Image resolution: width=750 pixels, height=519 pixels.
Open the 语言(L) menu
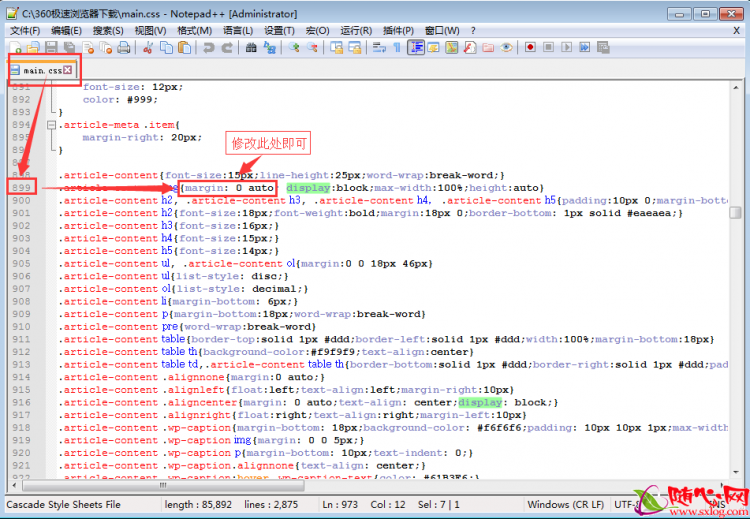(238, 31)
